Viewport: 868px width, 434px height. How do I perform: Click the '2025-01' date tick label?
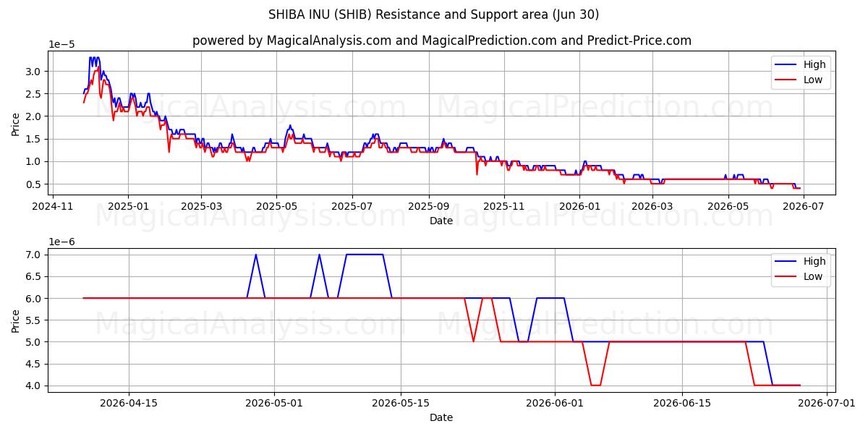(128, 207)
